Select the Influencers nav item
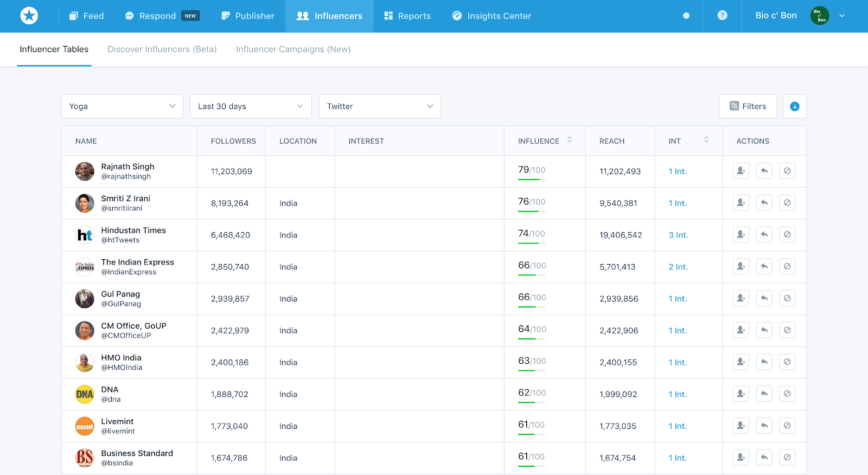This screenshot has width=868, height=475. 329,16
